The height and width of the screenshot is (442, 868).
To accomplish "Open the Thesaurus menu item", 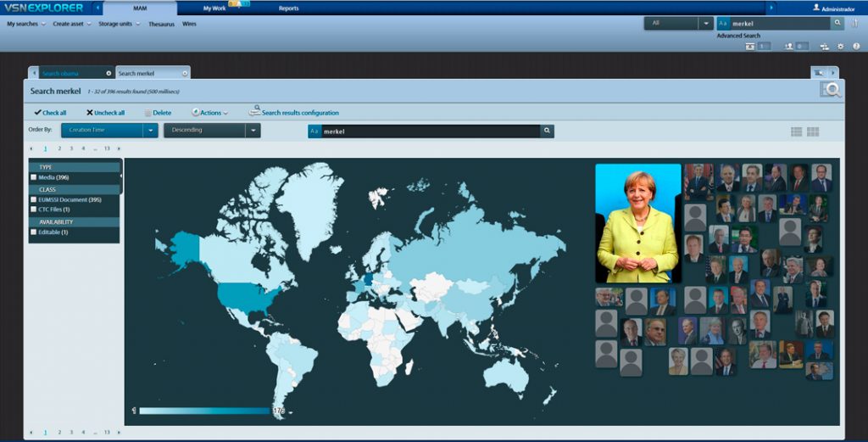I will coord(161,24).
